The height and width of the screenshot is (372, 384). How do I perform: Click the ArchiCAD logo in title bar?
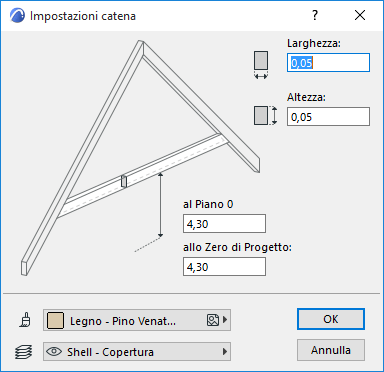[17, 16]
